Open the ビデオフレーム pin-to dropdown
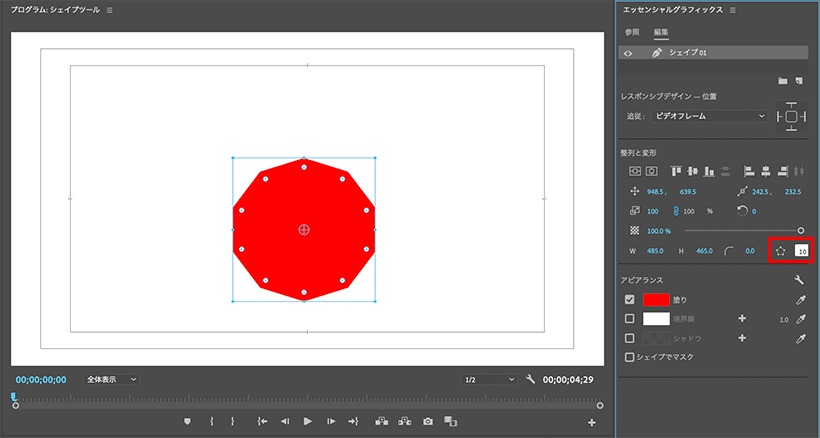 tap(709, 116)
